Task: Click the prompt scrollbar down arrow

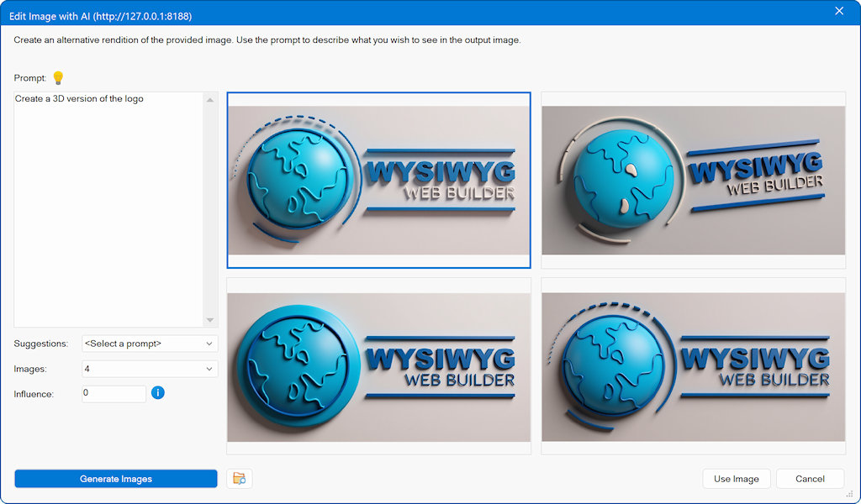Action: pyautogui.click(x=210, y=320)
